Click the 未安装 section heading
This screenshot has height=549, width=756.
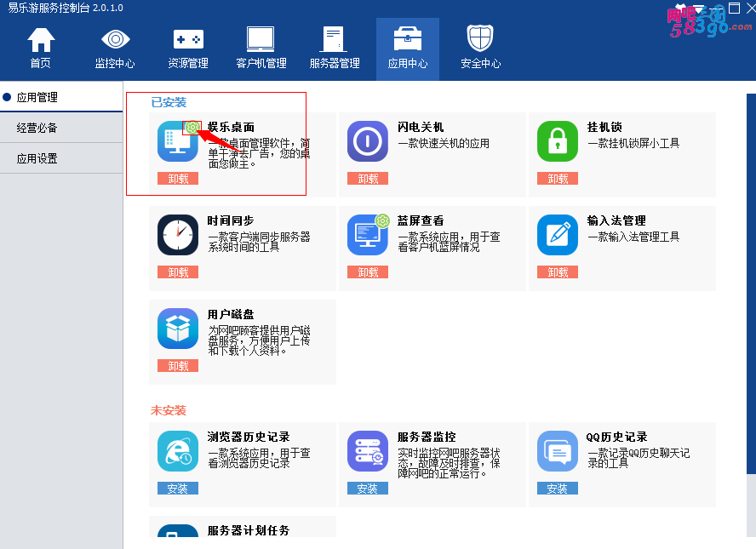[169, 410]
